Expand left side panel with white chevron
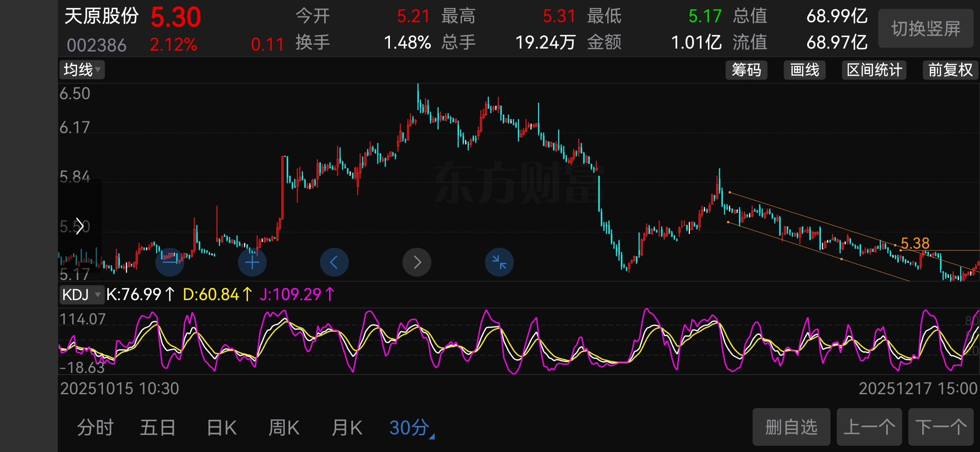980x452 pixels. (x=80, y=226)
